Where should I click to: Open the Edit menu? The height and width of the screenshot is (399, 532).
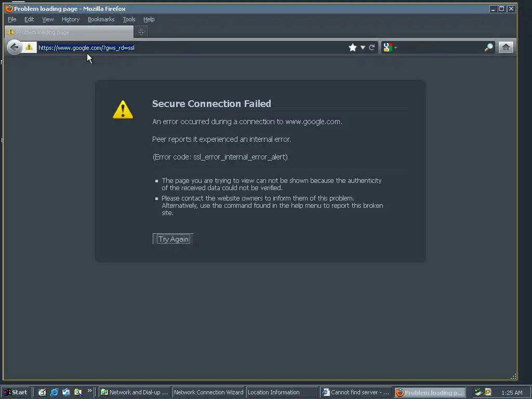point(29,19)
